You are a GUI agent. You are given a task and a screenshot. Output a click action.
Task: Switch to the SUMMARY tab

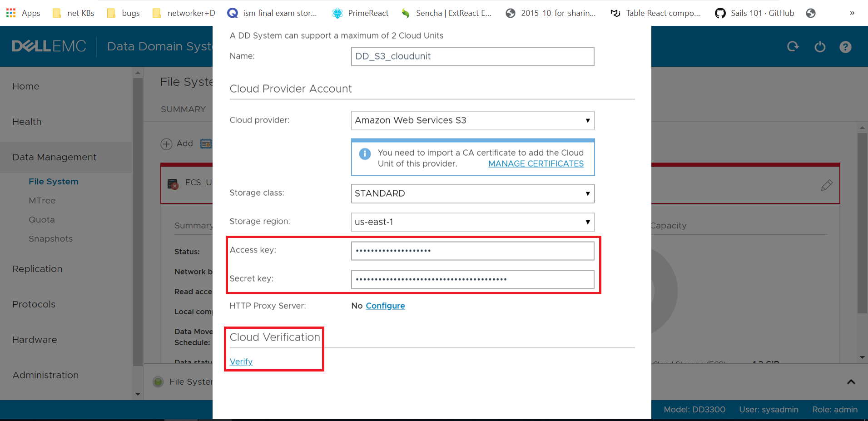[x=184, y=109]
